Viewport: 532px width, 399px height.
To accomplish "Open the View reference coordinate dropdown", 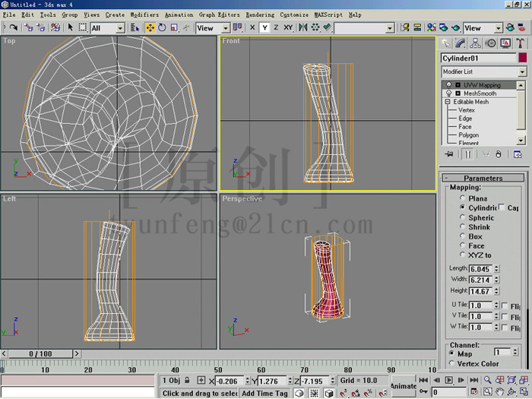I will click(225, 28).
